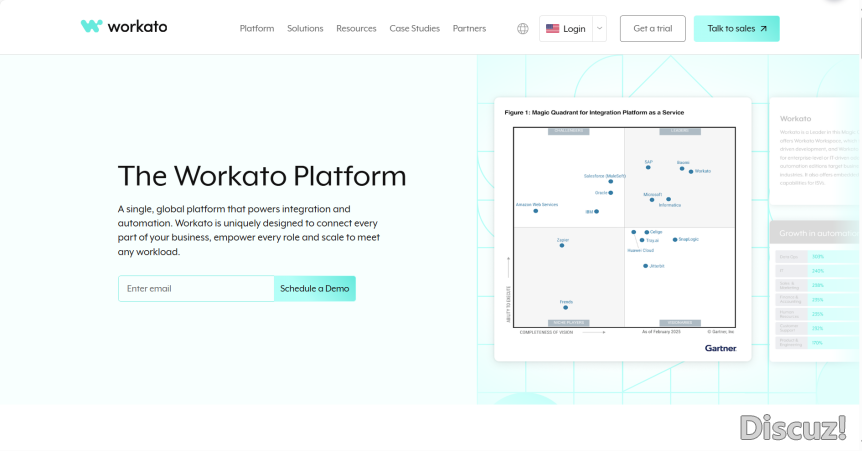Click Talk to sales button
This screenshot has height=452, width=863.
click(x=736, y=29)
